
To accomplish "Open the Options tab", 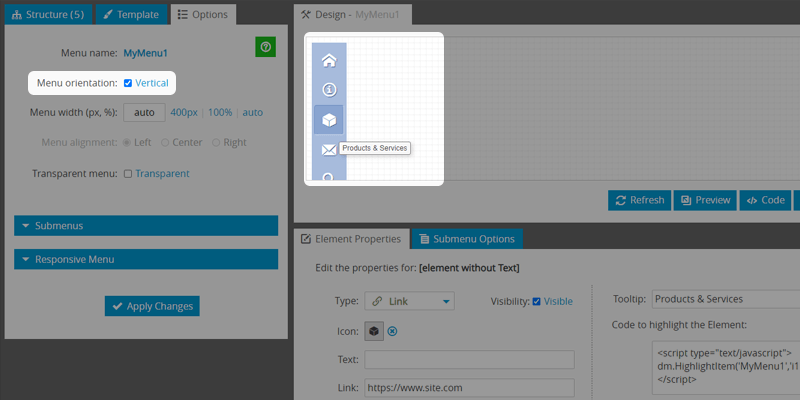I will [x=203, y=14].
